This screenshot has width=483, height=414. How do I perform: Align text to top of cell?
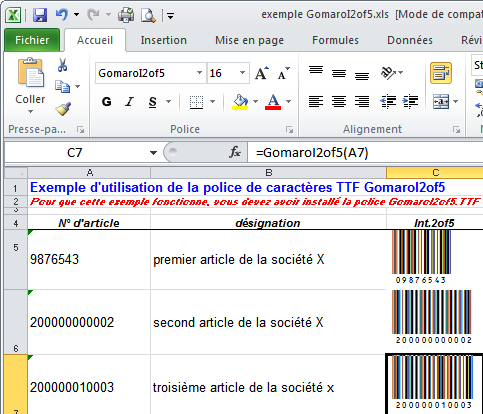coord(316,70)
